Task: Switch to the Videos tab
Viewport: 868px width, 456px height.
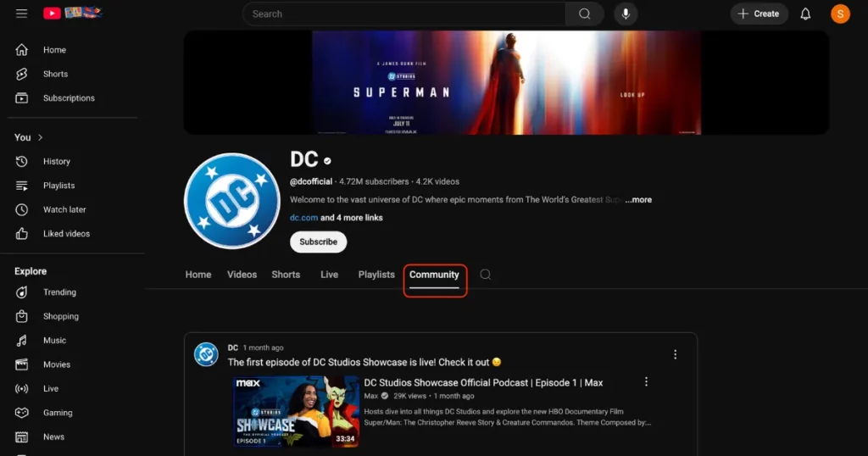Action: coord(242,275)
